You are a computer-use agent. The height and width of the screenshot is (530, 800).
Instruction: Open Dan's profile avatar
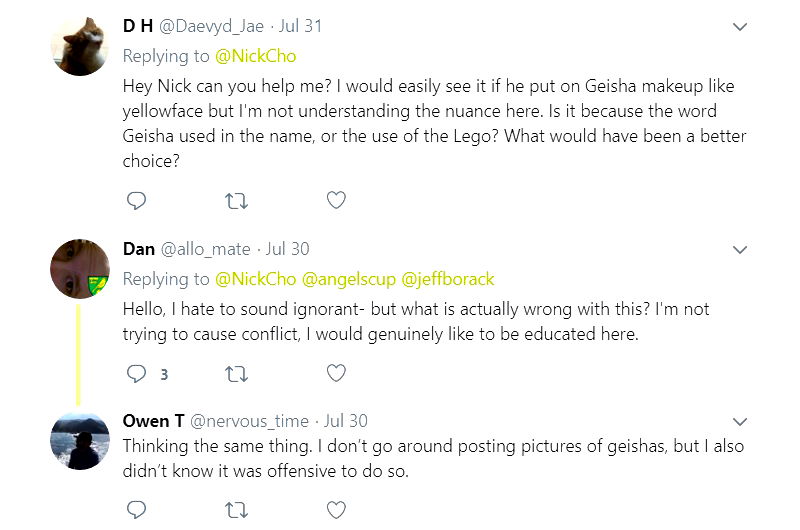79,268
